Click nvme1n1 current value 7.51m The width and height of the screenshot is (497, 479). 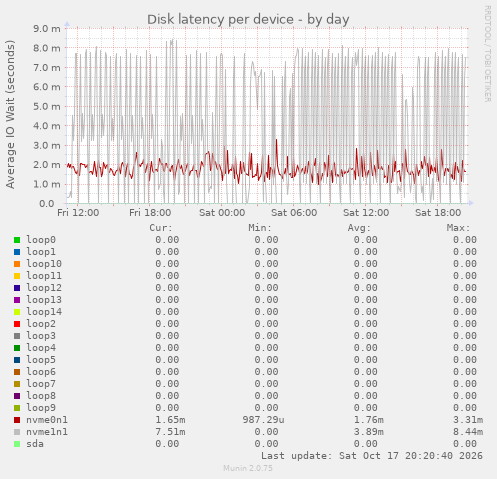170,432
